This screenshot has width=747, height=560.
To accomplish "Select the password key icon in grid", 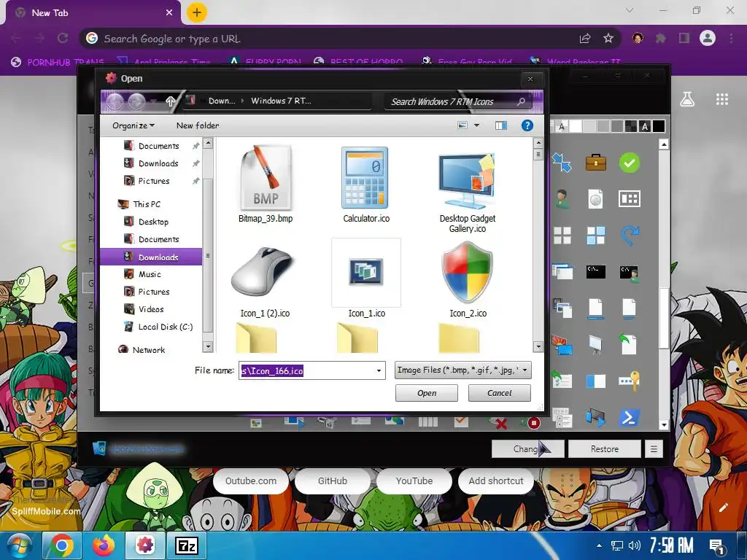I will tap(630, 381).
